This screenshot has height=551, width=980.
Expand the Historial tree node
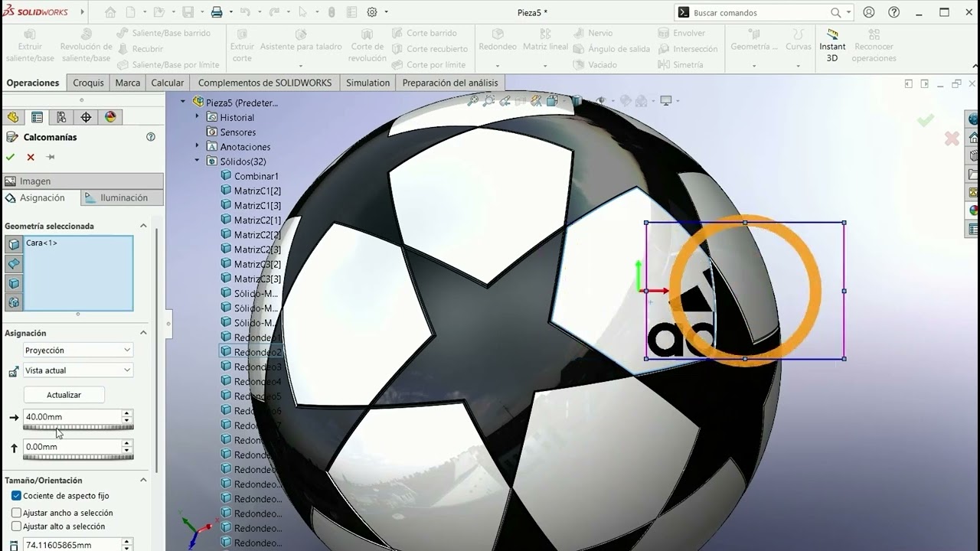[197, 117]
